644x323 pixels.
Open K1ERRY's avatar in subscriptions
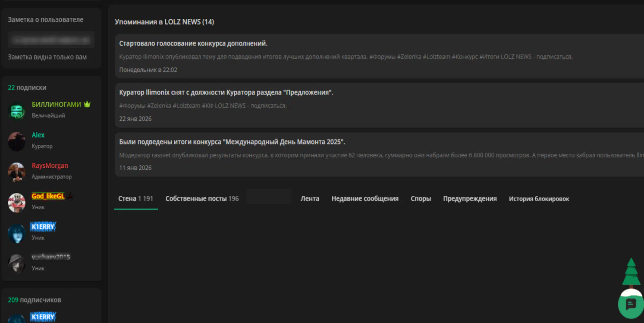click(17, 233)
